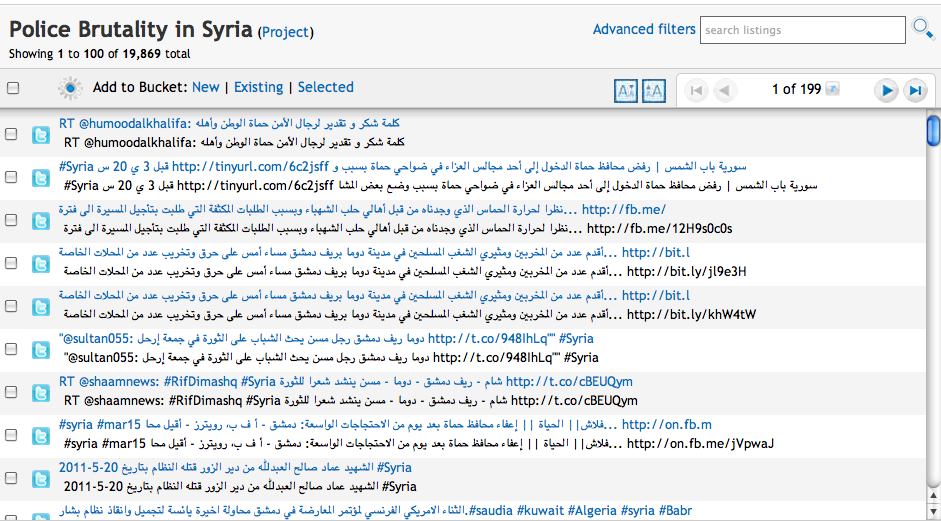Image resolution: width=941 pixels, height=521 pixels.
Task: Click the scrollbar down arrow
Action: (x=933, y=511)
